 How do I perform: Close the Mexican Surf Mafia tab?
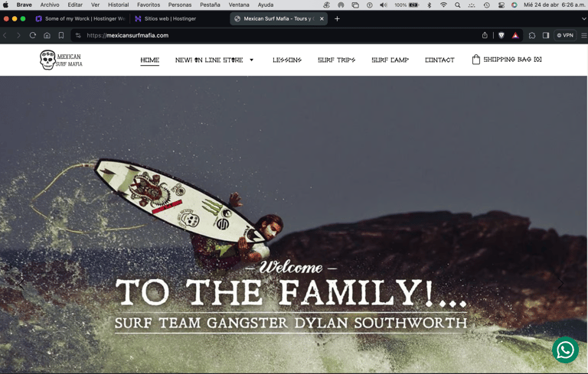322,18
